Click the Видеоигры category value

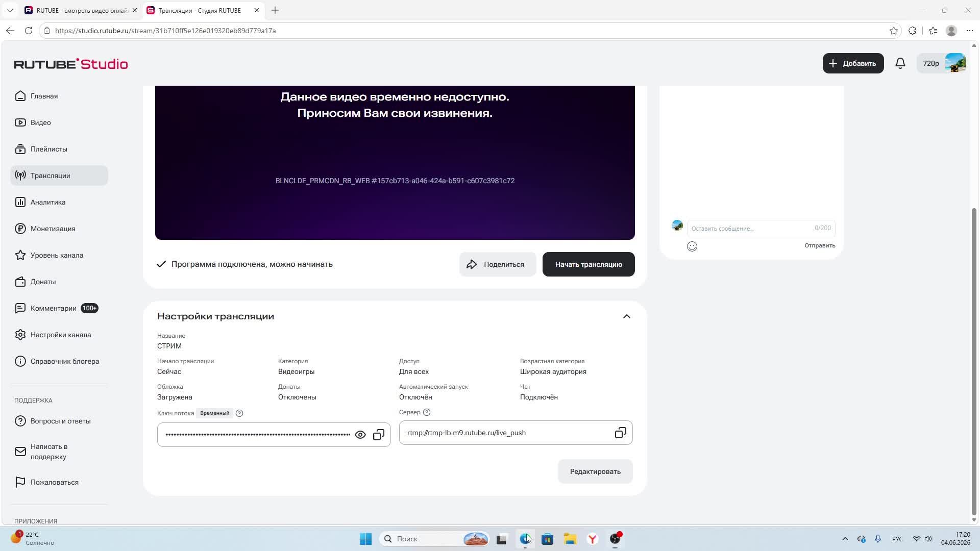tap(296, 371)
